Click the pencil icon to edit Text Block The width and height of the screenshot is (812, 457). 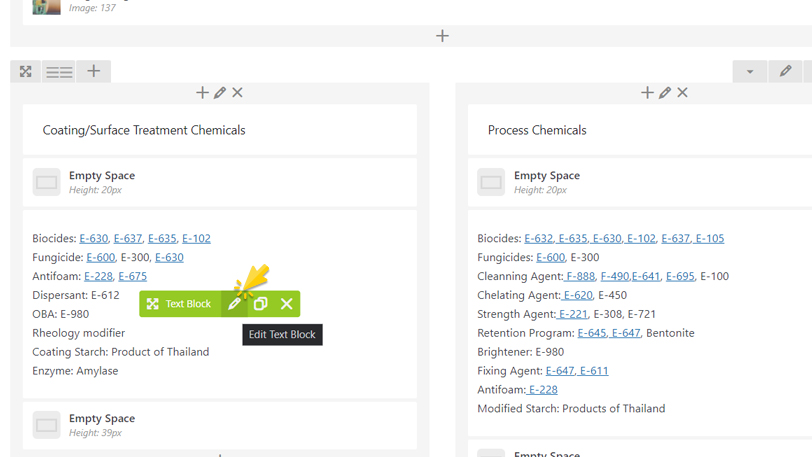[x=234, y=304]
